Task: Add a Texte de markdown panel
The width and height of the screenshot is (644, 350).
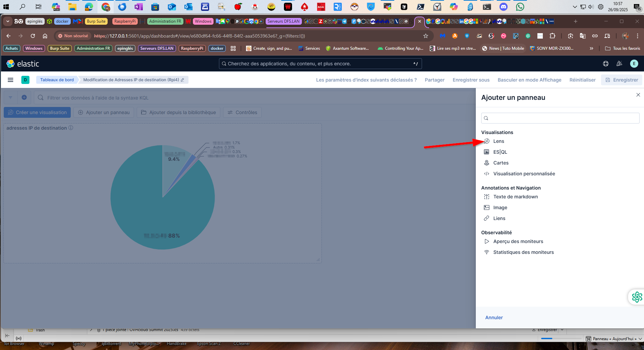Action: 515,197
